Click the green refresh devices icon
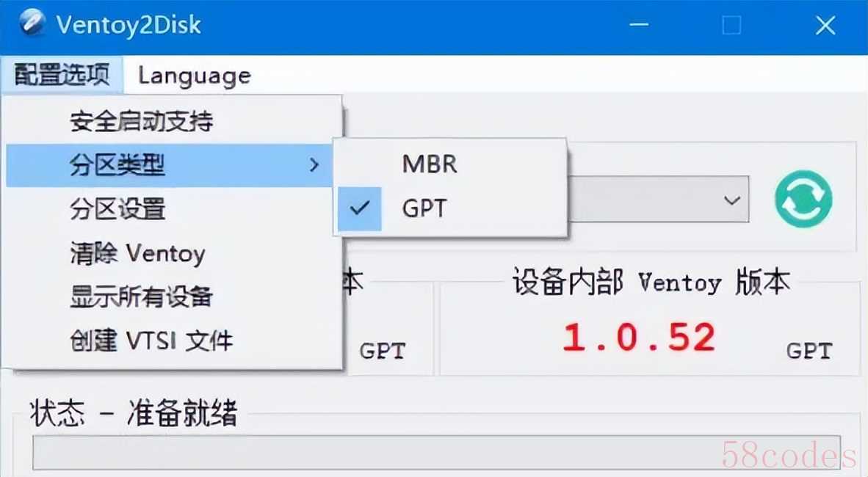 click(x=803, y=199)
